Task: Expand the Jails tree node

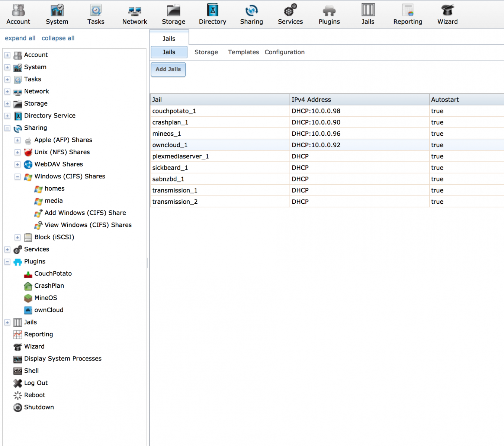Action: tap(7, 322)
